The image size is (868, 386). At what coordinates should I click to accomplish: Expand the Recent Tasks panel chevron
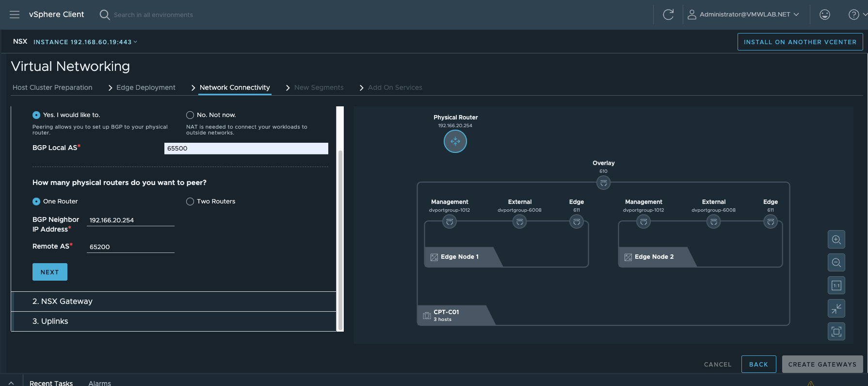[11, 383]
